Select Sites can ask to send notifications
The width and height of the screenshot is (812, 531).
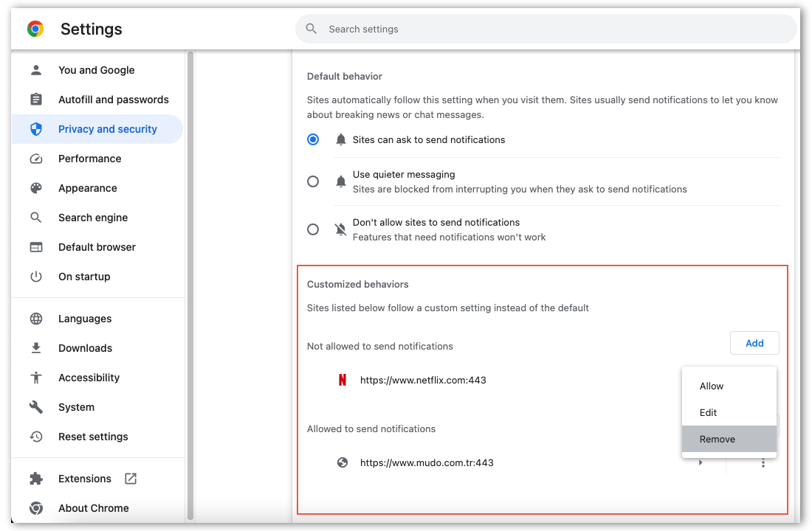312,139
